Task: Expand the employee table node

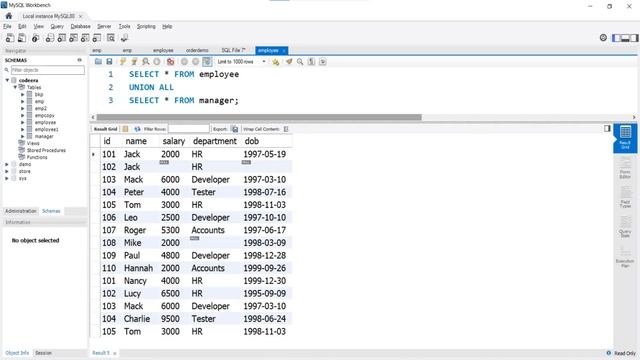Action: 23,122
